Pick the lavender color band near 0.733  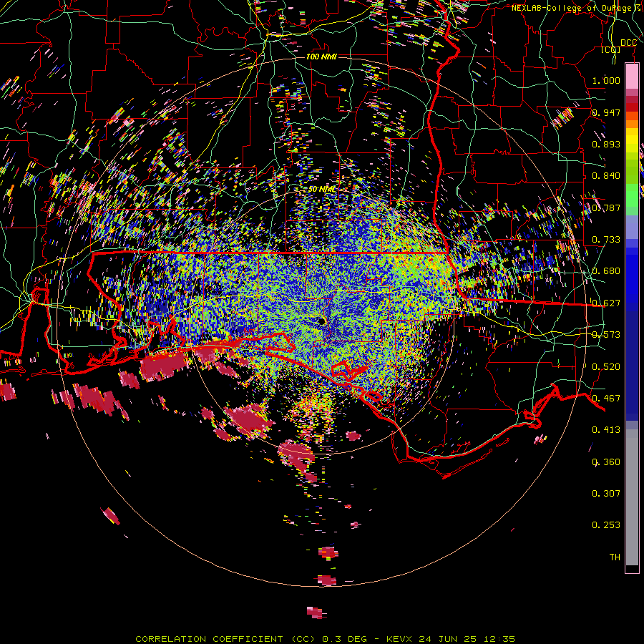(x=632, y=227)
